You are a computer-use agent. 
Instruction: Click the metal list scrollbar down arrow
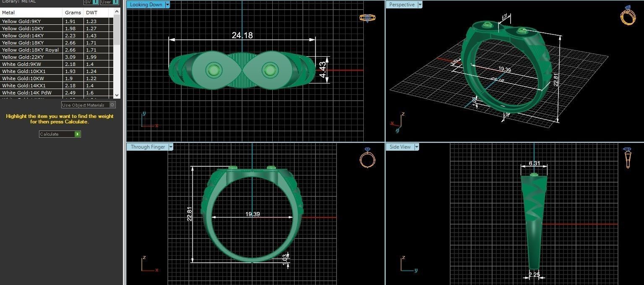pos(117,95)
